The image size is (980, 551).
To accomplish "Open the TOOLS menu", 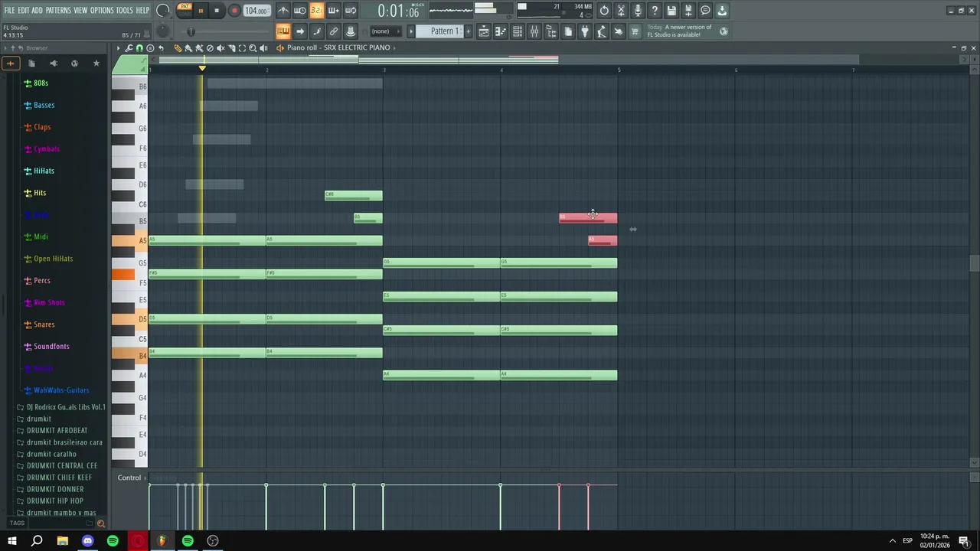I will [124, 11].
